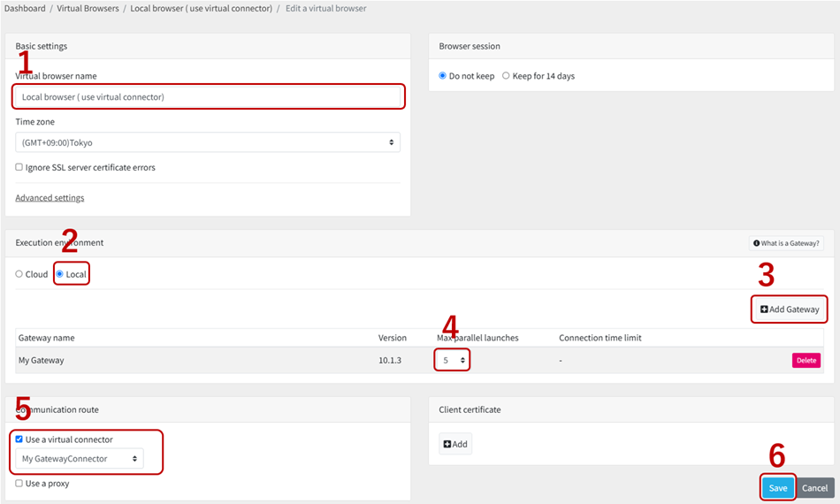
Task: Open My GatewayConnector dropdown
Action: 80,459
